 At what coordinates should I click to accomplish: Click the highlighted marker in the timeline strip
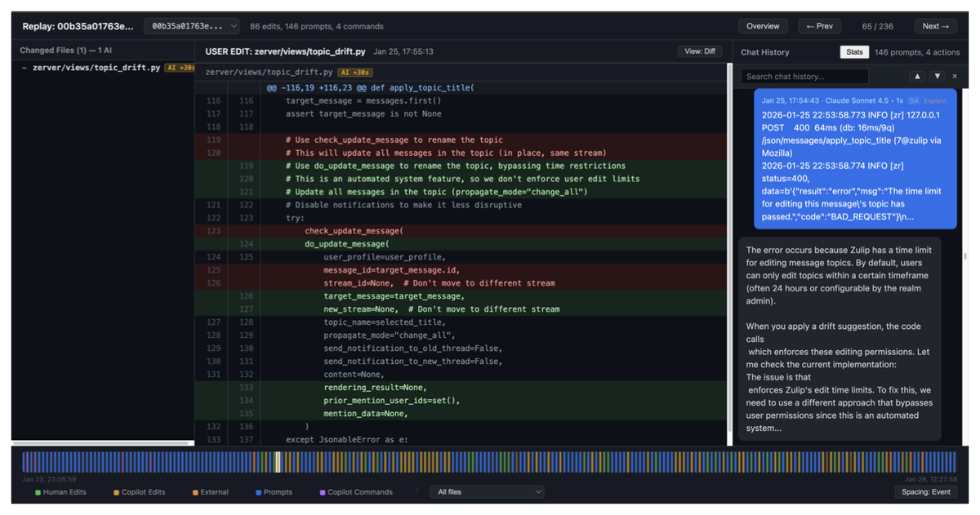278,462
